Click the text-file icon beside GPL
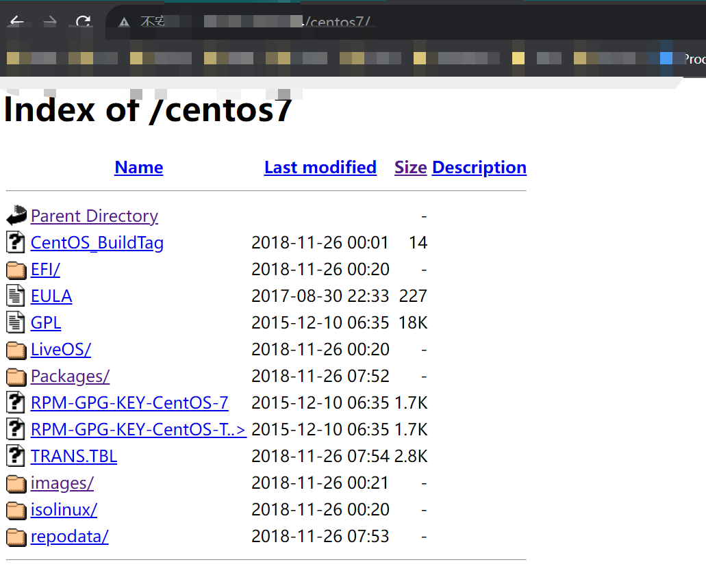706x588 pixels. coord(16,322)
